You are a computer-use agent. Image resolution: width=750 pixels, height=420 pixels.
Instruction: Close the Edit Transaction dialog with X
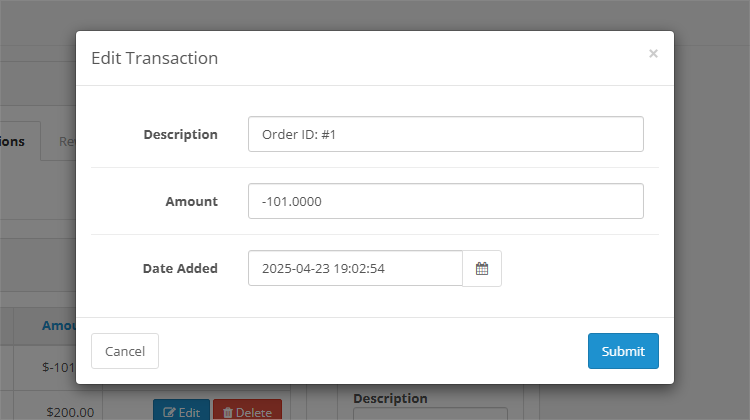click(653, 54)
